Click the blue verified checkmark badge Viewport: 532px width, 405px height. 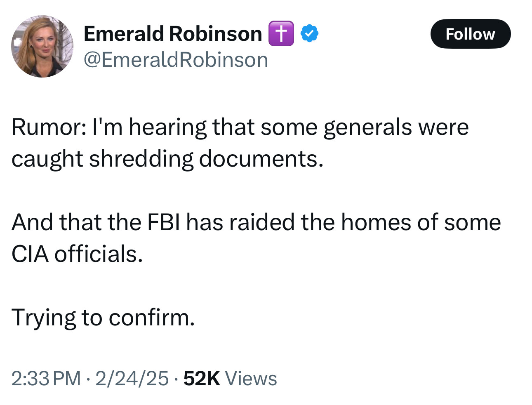[x=309, y=33]
